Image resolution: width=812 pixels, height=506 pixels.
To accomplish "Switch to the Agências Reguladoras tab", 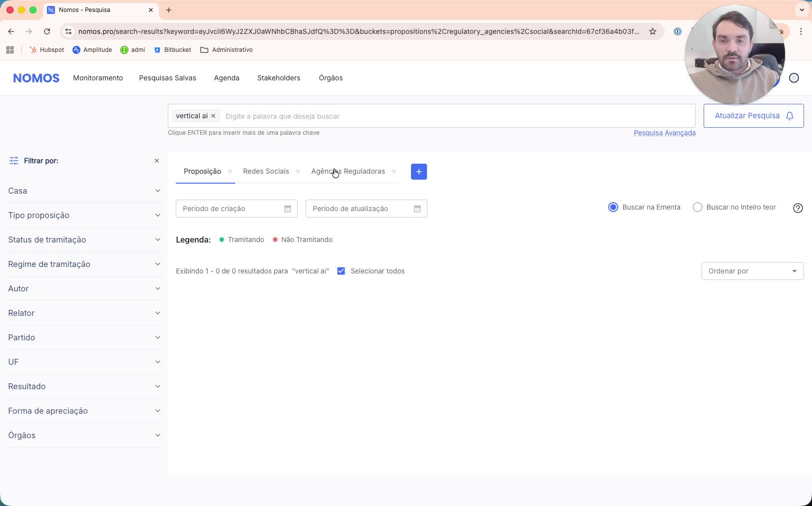I will 348,171.
